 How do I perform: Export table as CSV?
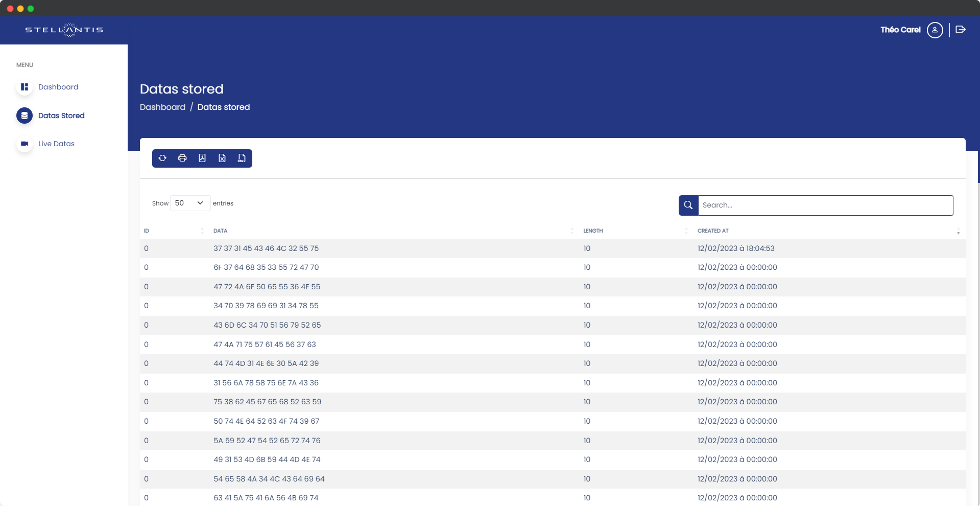(x=242, y=158)
